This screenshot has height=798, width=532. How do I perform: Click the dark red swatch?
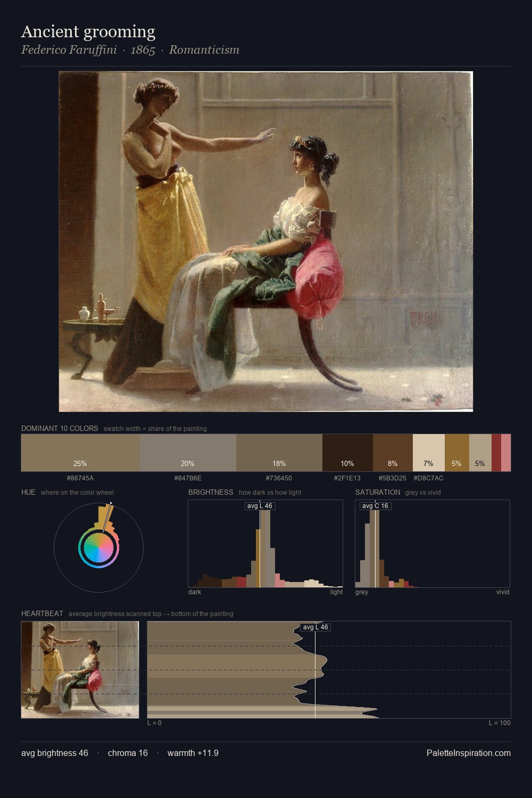click(x=496, y=453)
